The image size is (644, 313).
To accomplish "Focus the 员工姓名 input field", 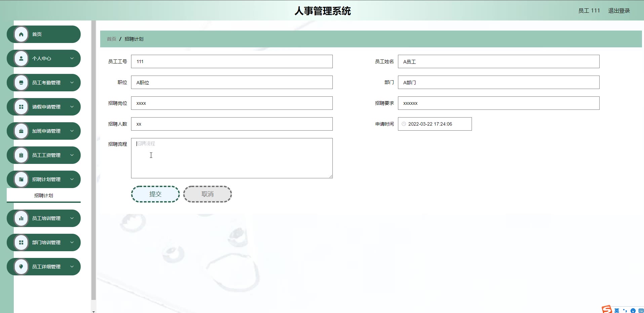I will pos(499,61).
